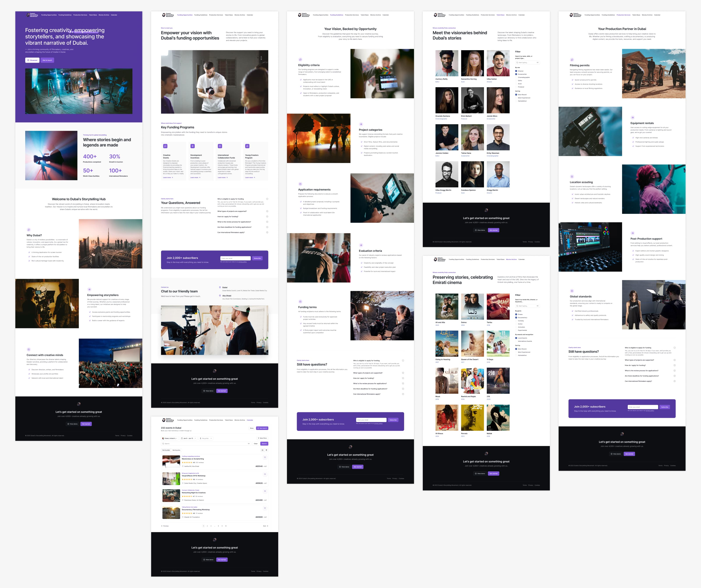Check the Comedy genre filter
Image resolution: width=701 pixels, height=588 pixels.
click(x=516, y=320)
